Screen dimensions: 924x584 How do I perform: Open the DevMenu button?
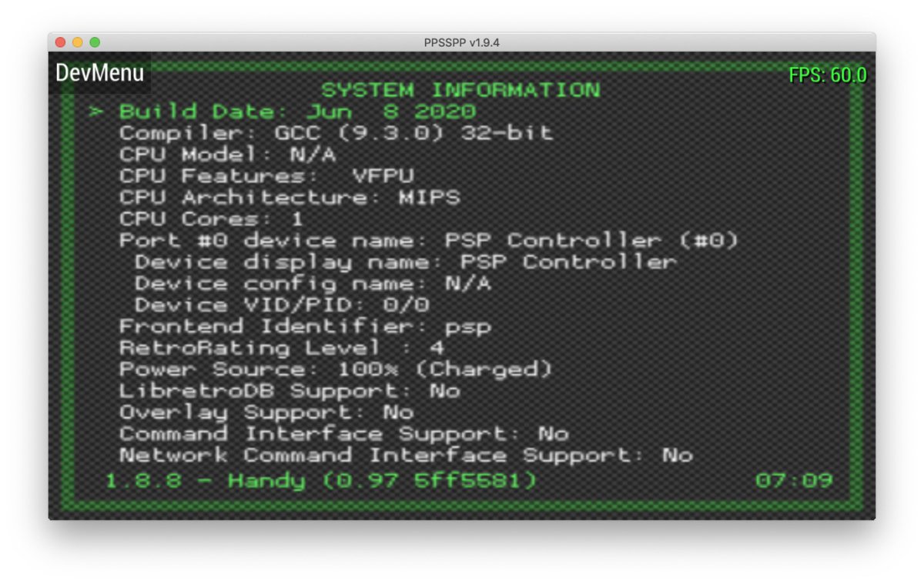point(99,73)
